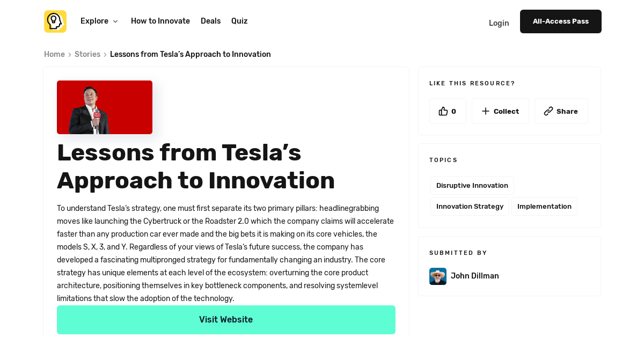Click the chain-link Share icon

tap(549, 111)
